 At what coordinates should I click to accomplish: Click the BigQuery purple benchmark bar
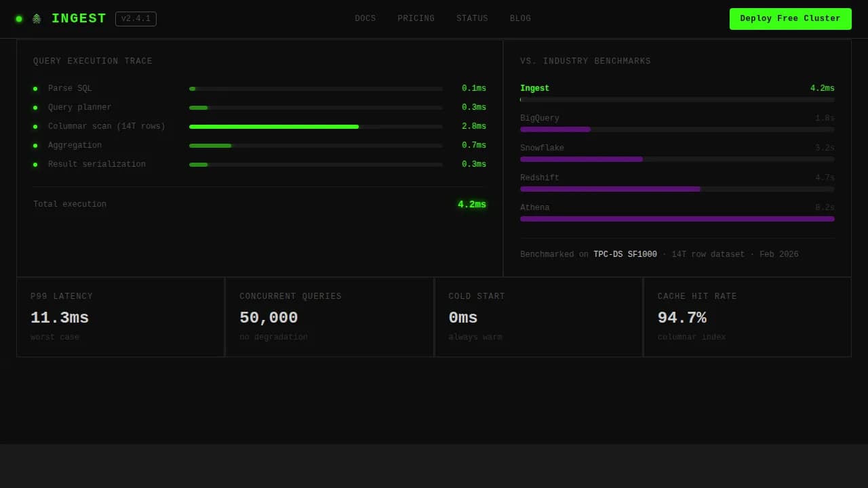pyautogui.click(x=555, y=129)
